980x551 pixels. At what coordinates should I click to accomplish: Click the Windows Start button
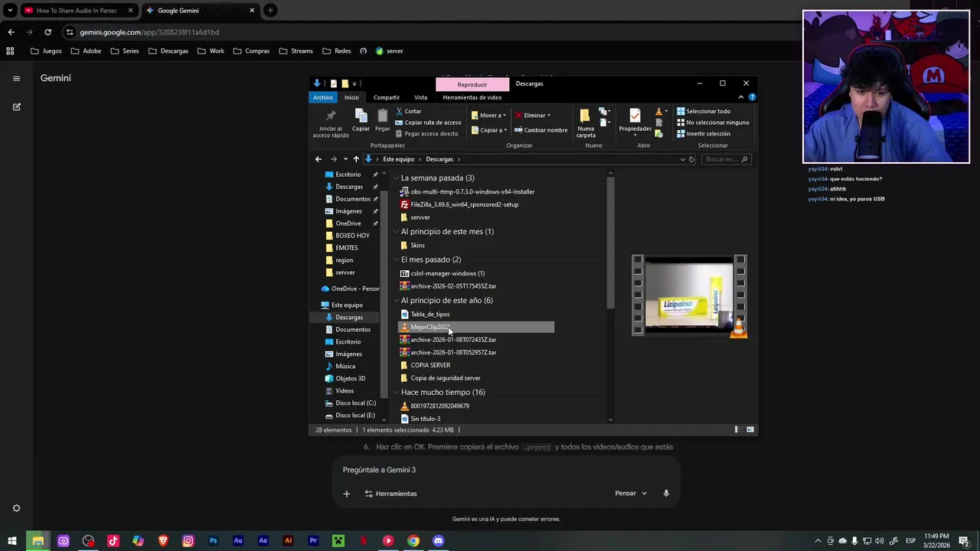tap(12, 541)
